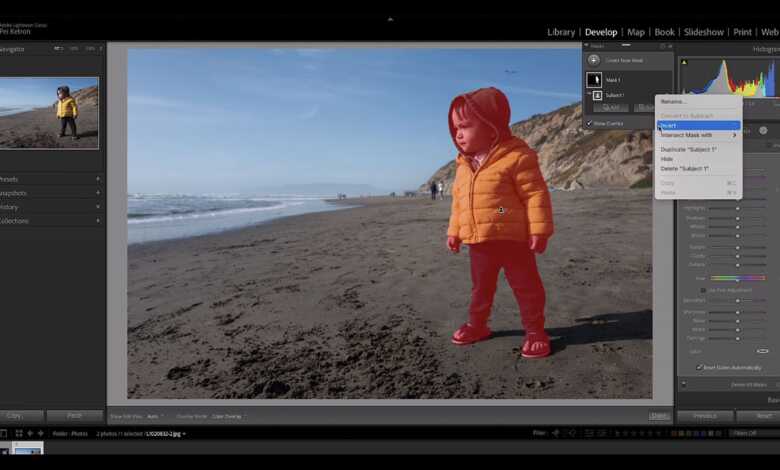Switch to the Slideshow module

point(704,32)
